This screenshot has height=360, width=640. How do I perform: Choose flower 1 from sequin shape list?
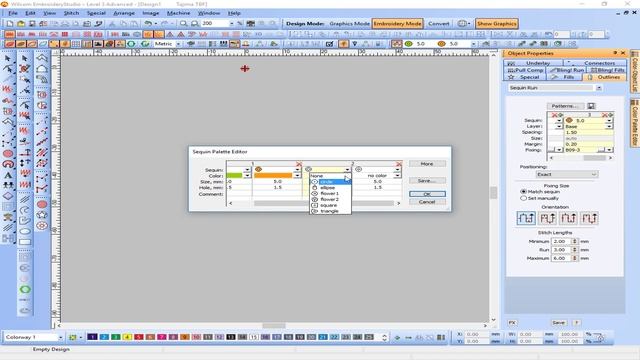click(x=330, y=193)
